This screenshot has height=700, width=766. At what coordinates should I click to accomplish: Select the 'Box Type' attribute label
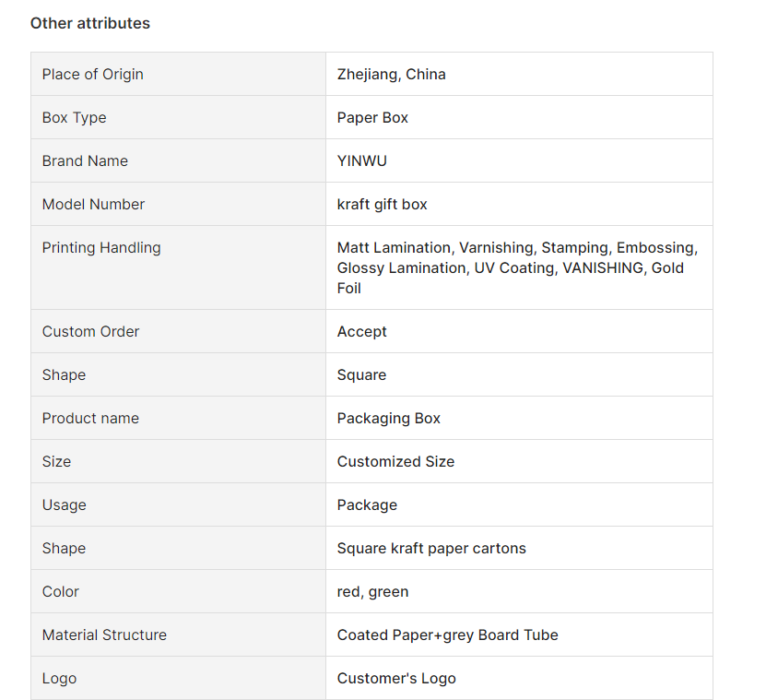(75, 118)
